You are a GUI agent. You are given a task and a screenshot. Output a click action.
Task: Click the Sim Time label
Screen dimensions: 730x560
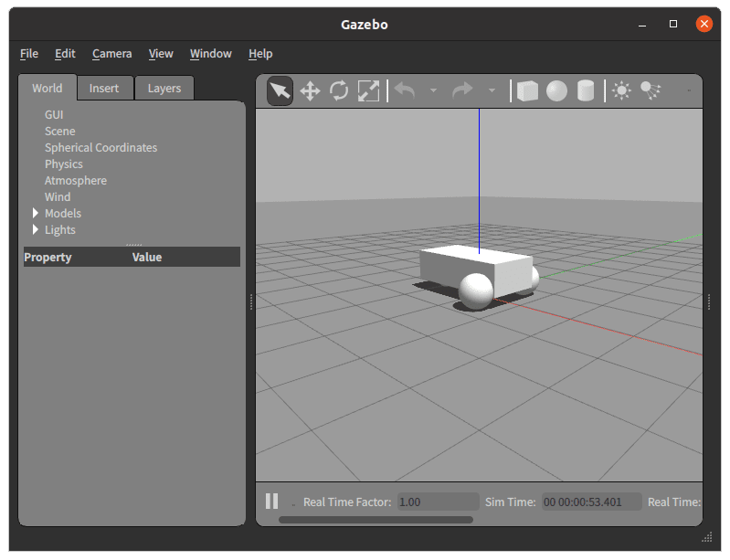point(510,502)
